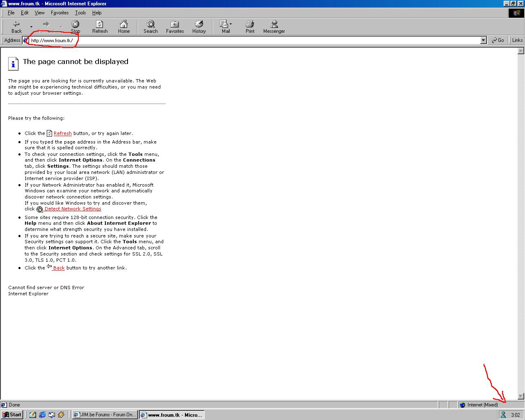Expand the Mail button dropdown
525x420 pixels.
click(231, 24)
